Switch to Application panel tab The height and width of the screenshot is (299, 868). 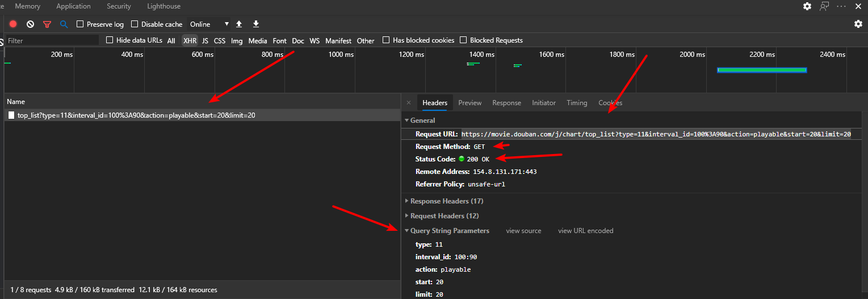(x=74, y=6)
